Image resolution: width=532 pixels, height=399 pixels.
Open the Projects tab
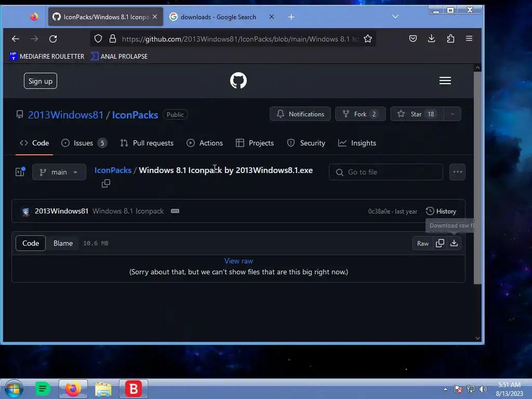pyautogui.click(x=255, y=143)
